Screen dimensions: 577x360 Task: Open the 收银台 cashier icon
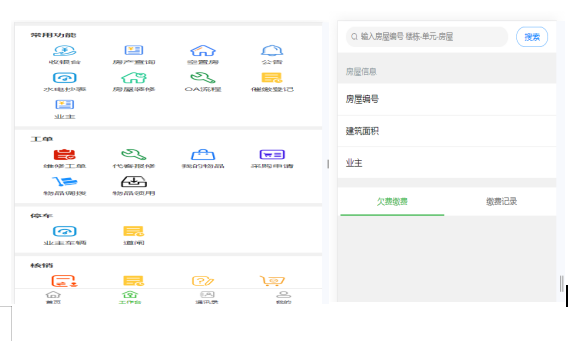[65, 50]
